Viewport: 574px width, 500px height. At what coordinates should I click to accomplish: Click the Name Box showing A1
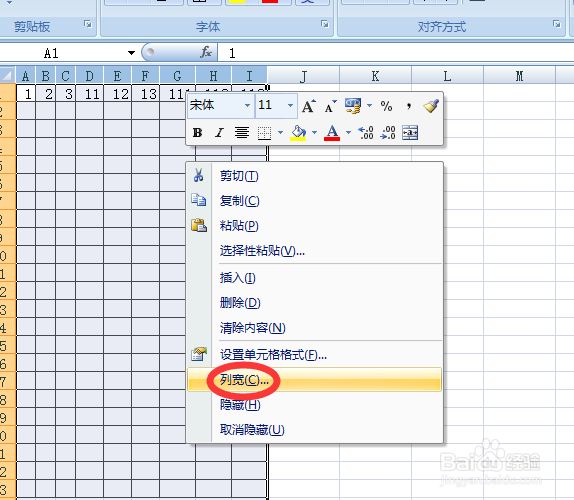pos(63,53)
